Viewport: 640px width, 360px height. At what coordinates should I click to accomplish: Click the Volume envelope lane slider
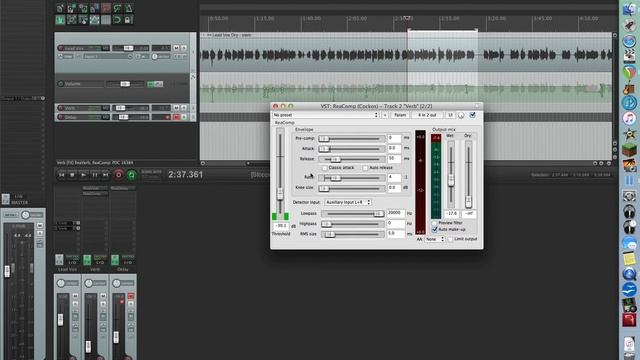click(125, 84)
